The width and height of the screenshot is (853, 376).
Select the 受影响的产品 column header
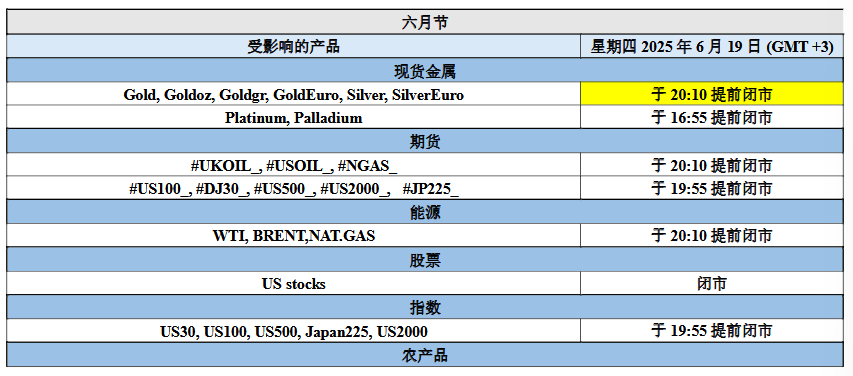[294, 47]
